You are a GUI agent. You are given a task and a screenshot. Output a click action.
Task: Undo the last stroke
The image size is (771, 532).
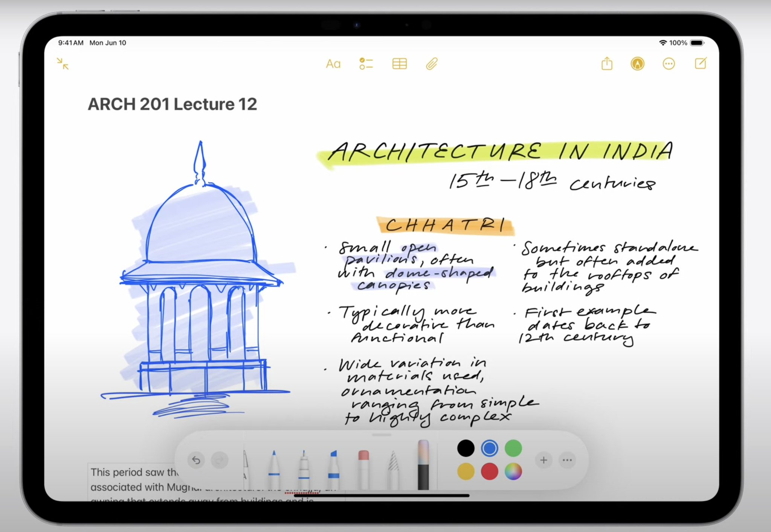[x=196, y=460]
